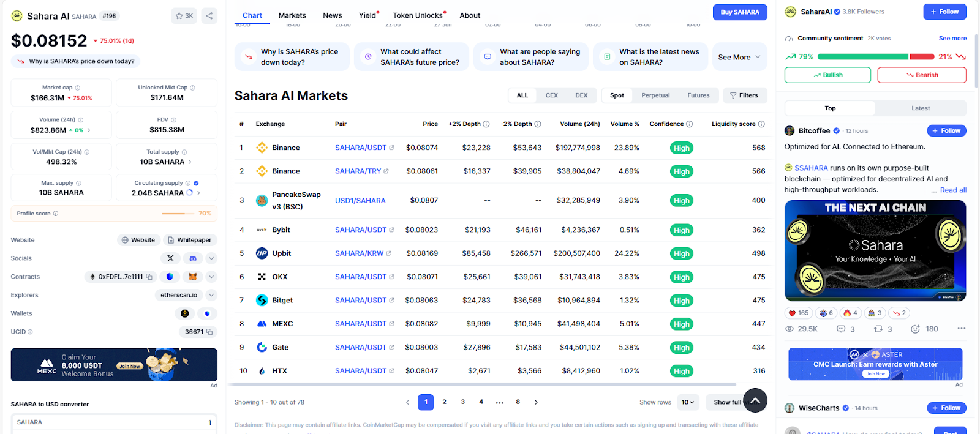The width and height of the screenshot is (980, 434).
Task: Open the Show rows 10 dropdown
Action: coord(688,402)
